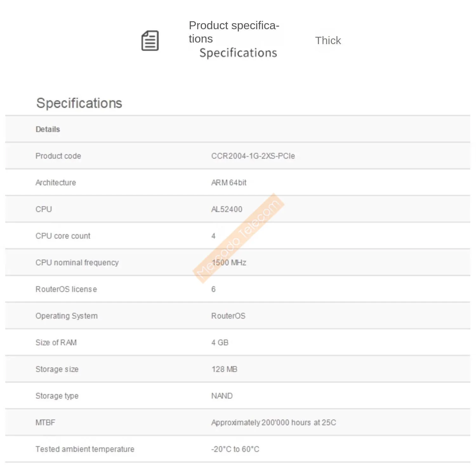476x476 pixels.
Task: Click the CPU core count label
Action: pos(63,236)
